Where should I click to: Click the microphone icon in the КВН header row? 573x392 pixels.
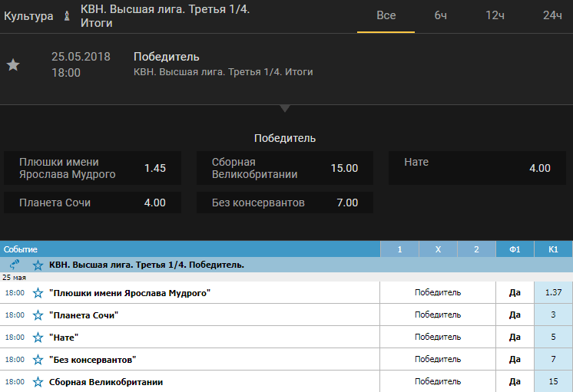point(15,264)
